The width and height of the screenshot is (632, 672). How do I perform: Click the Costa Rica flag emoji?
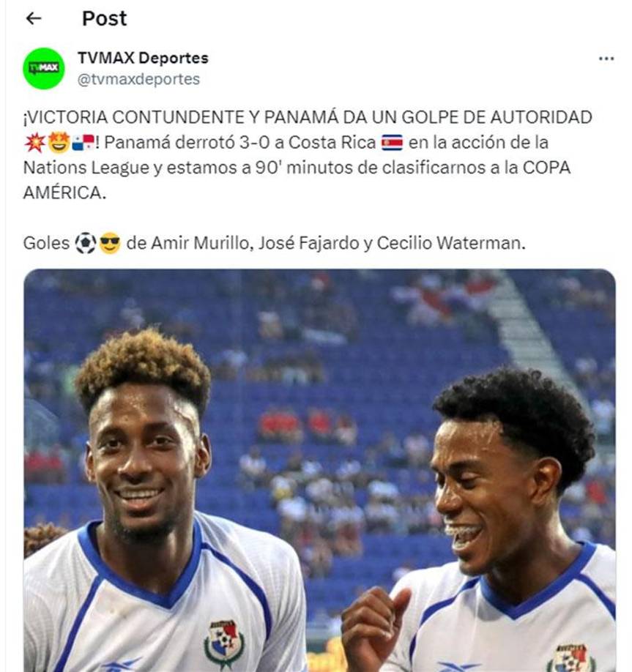(393, 143)
